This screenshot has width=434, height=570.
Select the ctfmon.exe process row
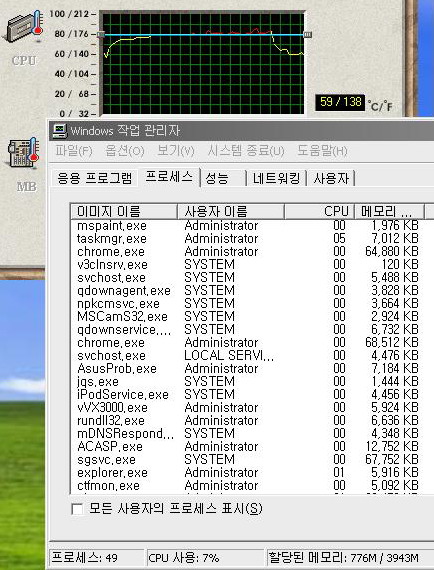(248, 485)
